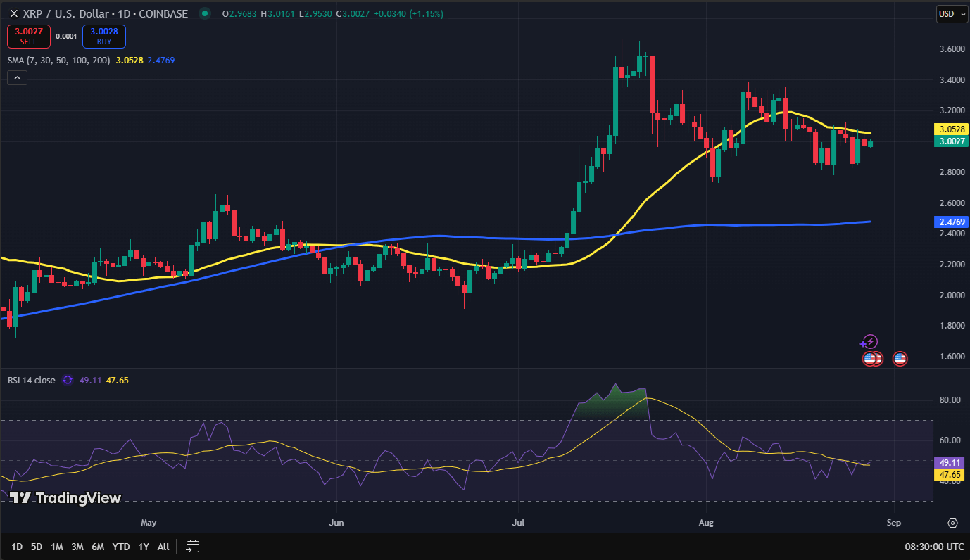Click the rightmost US flag event icon
Screen dimensions: 970x560
pyautogui.click(x=900, y=359)
